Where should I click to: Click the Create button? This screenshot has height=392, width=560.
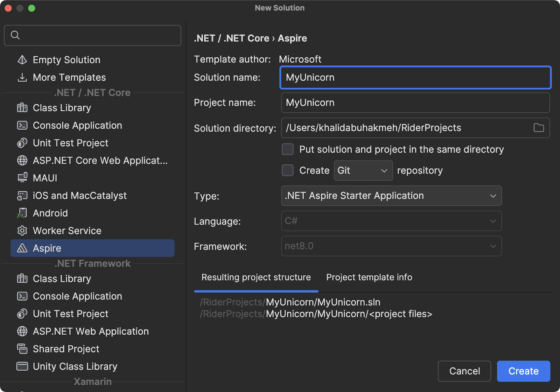point(524,371)
